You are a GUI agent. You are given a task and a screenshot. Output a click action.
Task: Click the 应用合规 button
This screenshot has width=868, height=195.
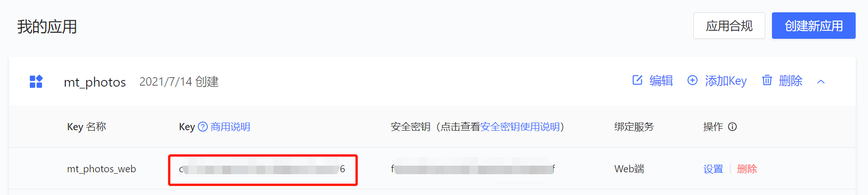click(x=729, y=26)
